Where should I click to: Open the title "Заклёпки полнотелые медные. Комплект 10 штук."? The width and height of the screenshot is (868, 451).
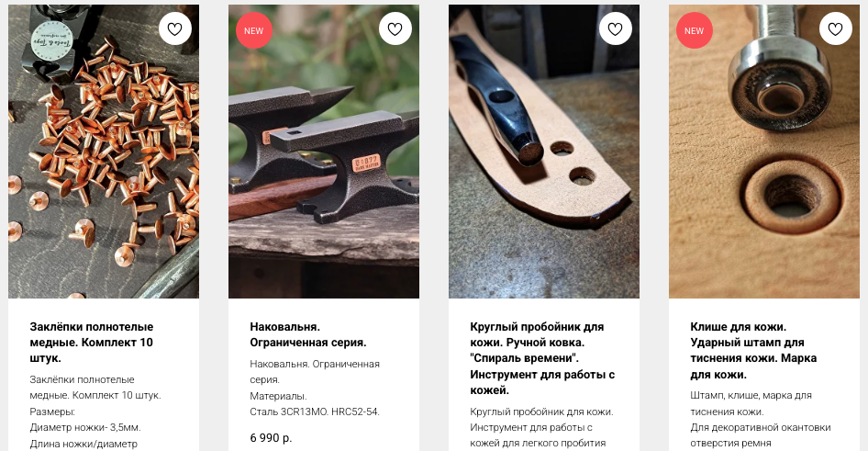tap(92, 343)
